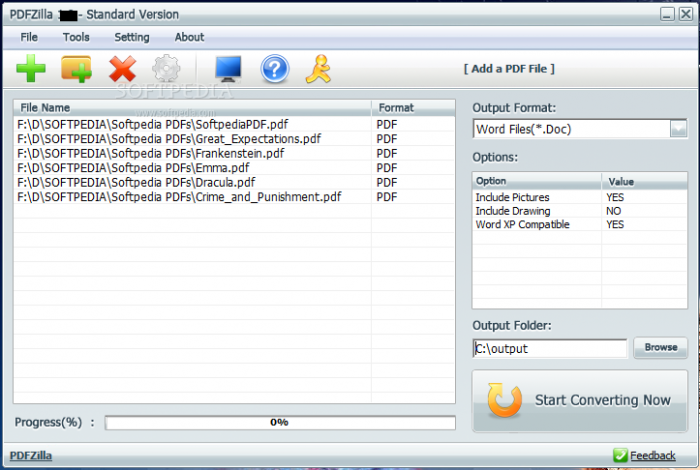Toggle the NO value for Include Drawing

[613, 211]
